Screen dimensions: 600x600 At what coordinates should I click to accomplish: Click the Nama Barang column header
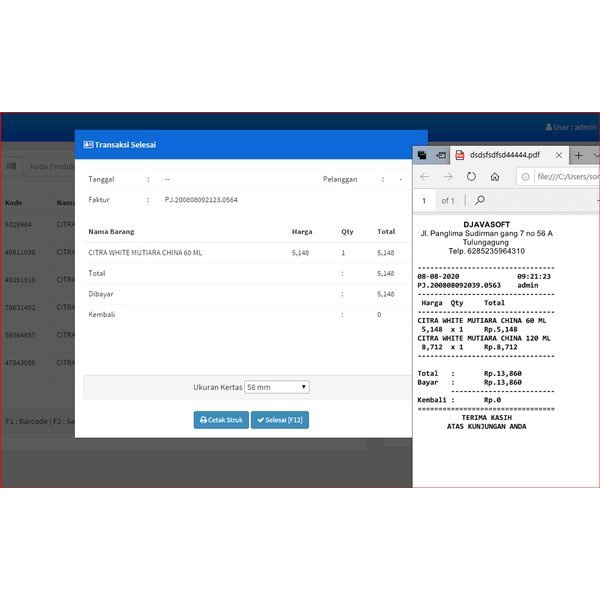point(111,232)
